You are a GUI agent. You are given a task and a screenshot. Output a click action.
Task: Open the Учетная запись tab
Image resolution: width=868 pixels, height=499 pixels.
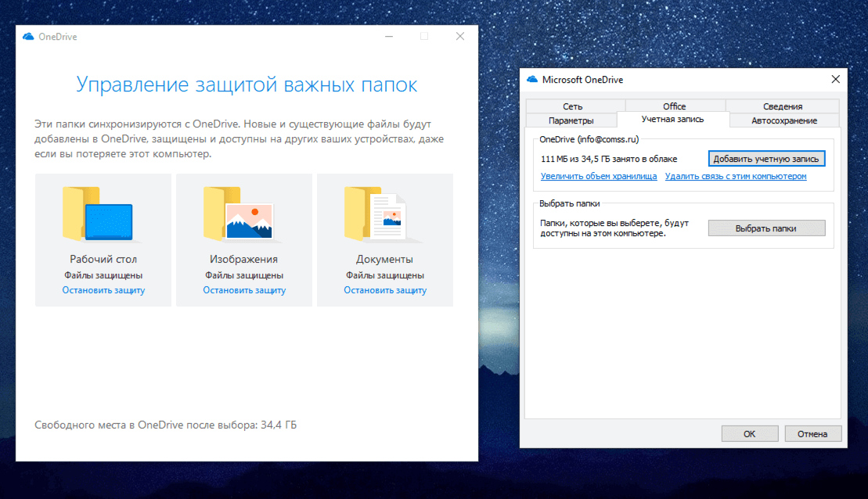(x=674, y=120)
